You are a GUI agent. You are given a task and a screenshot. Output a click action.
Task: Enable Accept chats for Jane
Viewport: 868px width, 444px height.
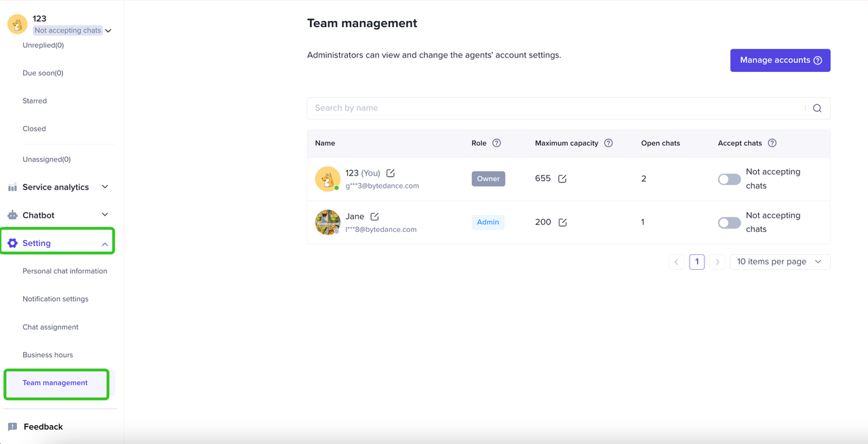tap(729, 222)
